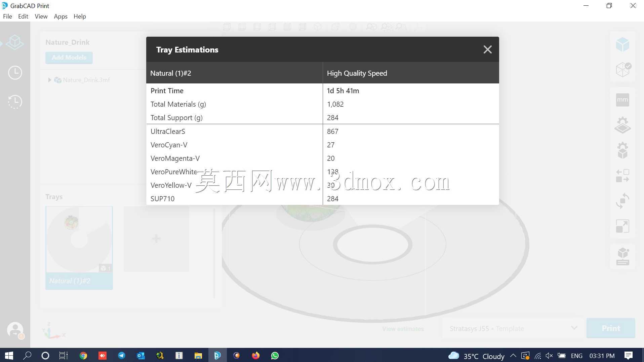This screenshot has height=362, width=644.
Task: Add a new tray with plus tile
Action: tap(156, 239)
